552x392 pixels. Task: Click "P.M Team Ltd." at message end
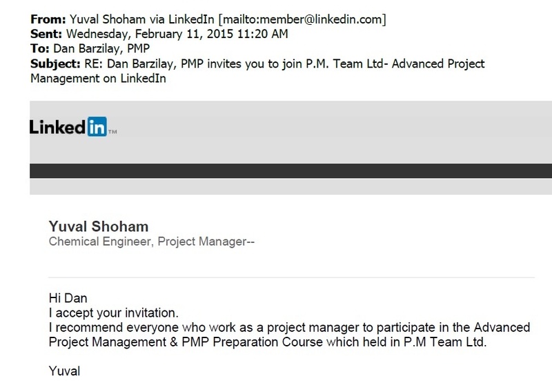pos(445,342)
